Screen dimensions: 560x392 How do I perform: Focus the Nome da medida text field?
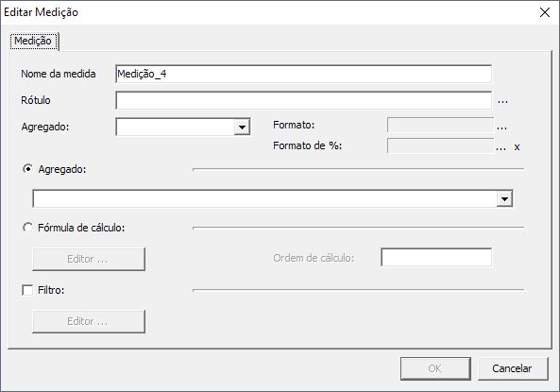pyautogui.click(x=303, y=74)
